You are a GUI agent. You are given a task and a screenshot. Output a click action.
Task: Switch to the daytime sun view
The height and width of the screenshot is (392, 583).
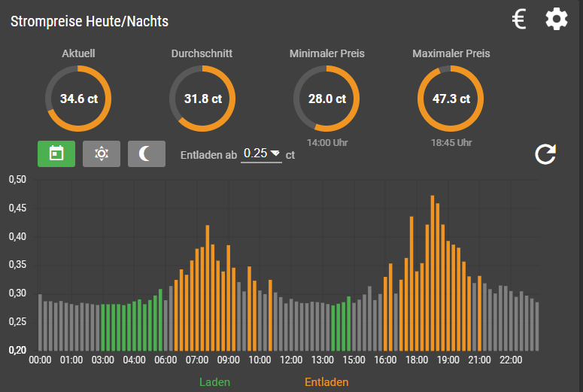pos(102,153)
